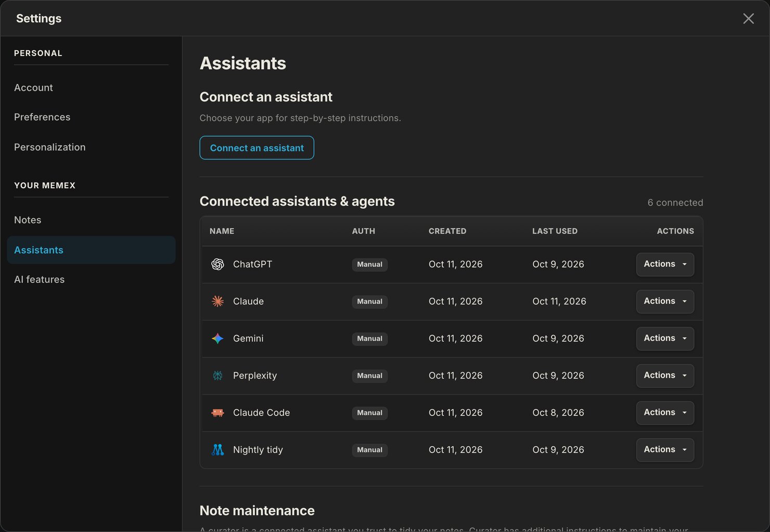This screenshot has width=770, height=532.
Task: Click the Note maintenance heading
Action: [x=257, y=511]
